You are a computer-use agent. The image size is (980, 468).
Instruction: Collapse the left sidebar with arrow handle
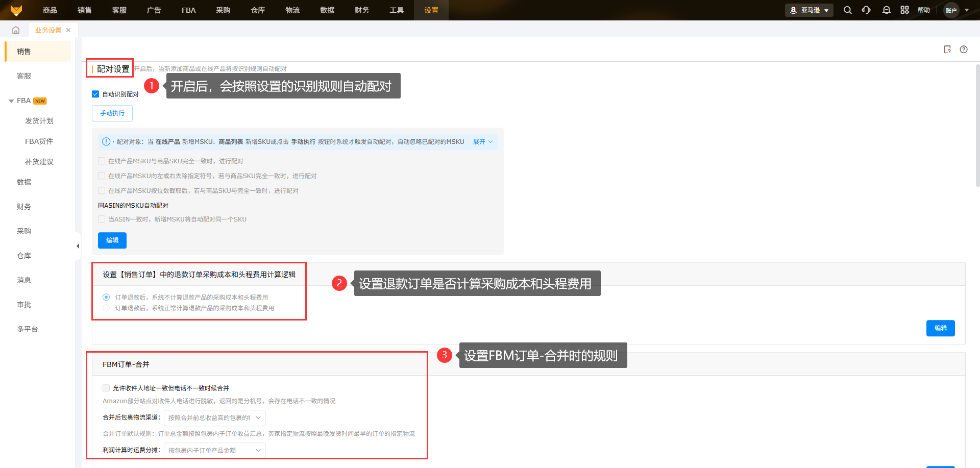pyautogui.click(x=78, y=246)
